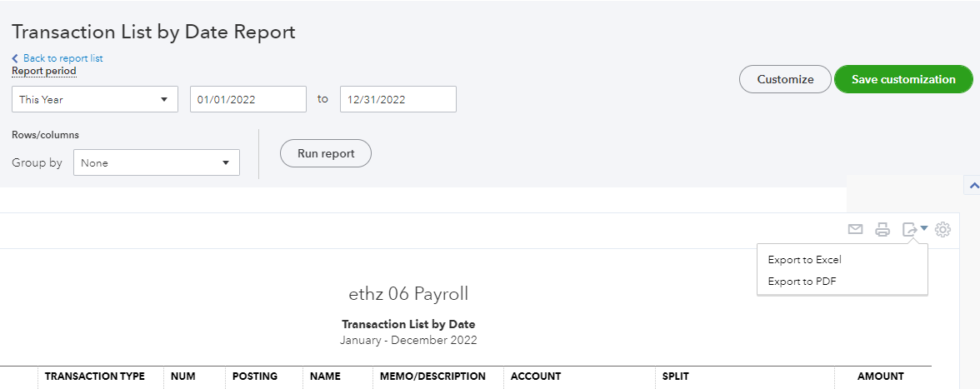Collapse the report header with the up chevron

(x=973, y=186)
